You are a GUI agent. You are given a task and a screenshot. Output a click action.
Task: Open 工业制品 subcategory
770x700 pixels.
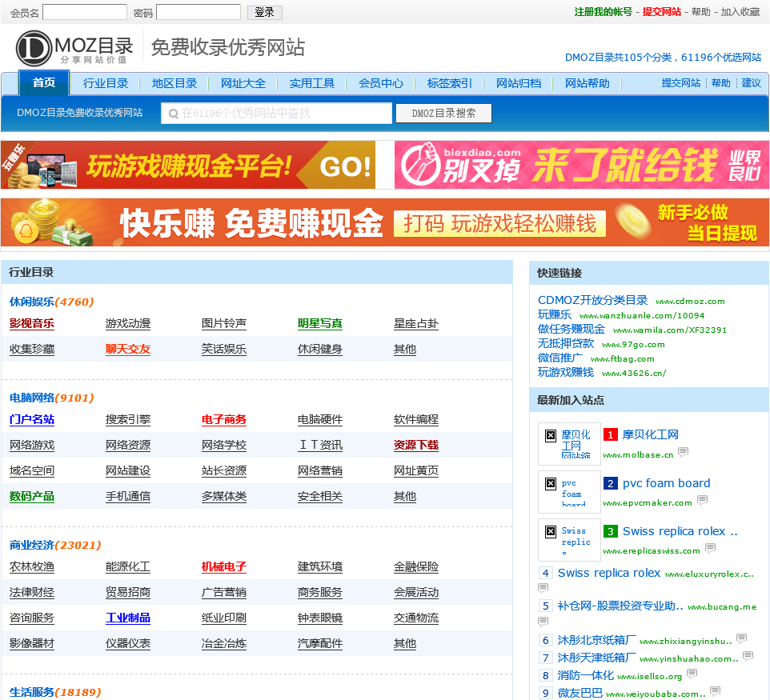point(128,618)
